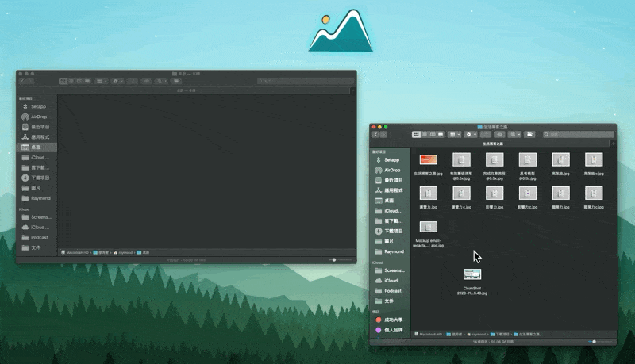This screenshot has height=364, width=635.
Task: Click Macintosh HD in 桌面 window path bar
Action: [x=75, y=252]
